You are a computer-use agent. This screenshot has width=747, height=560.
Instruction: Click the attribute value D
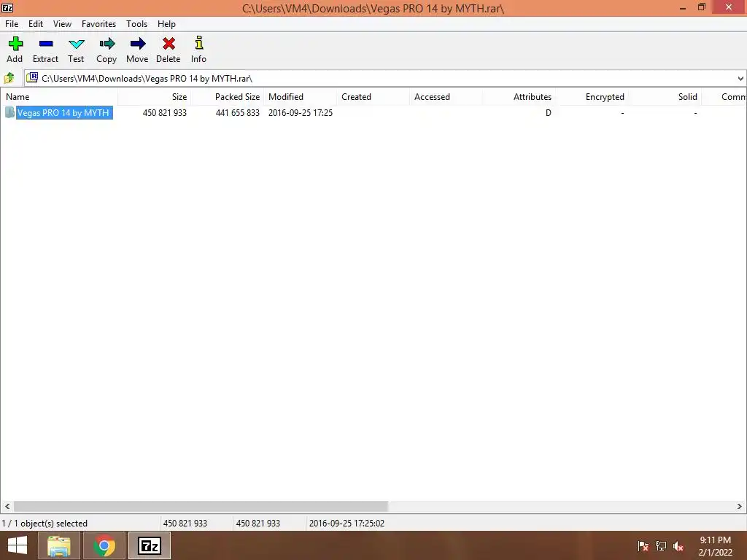tap(549, 113)
